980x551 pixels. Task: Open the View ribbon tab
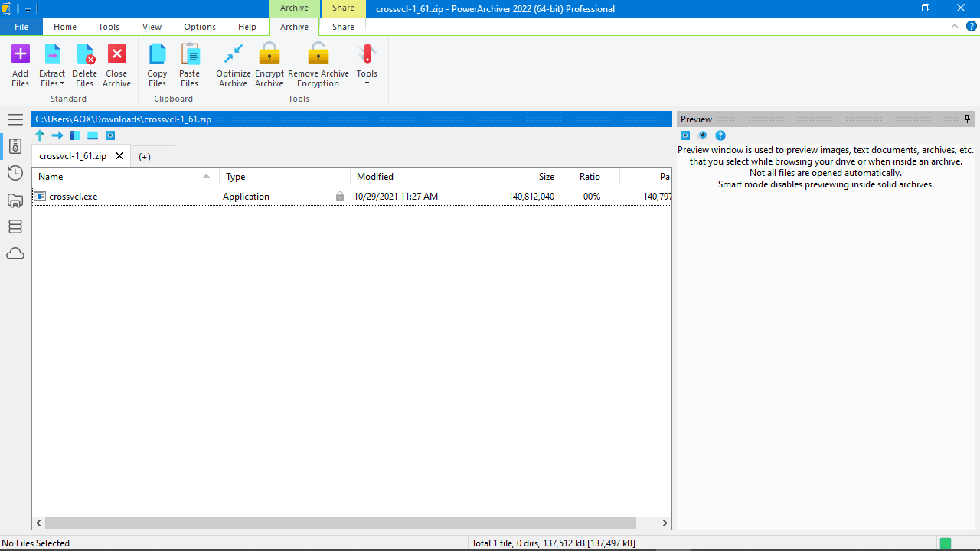tap(152, 27)
